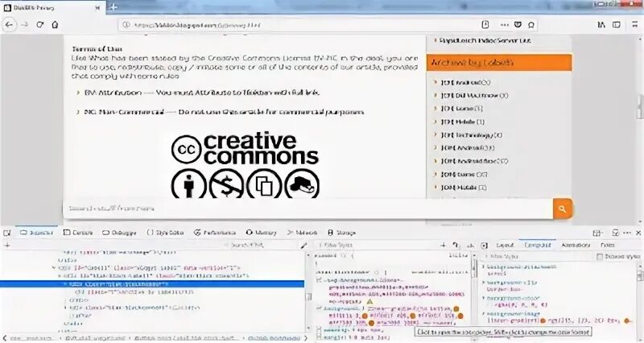Open the [ID] Did You Know label link
644x343 pixels.
click(474, 95)
